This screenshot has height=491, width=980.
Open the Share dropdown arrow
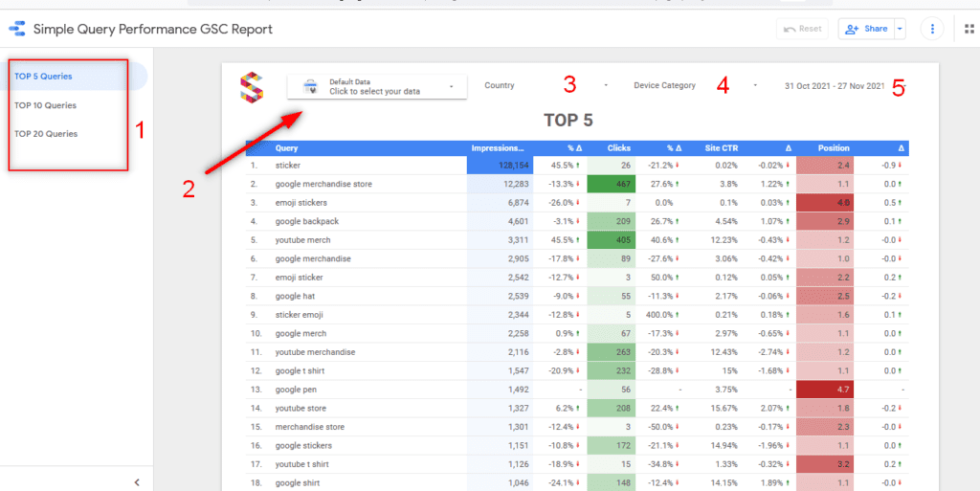tap(900, 29)
